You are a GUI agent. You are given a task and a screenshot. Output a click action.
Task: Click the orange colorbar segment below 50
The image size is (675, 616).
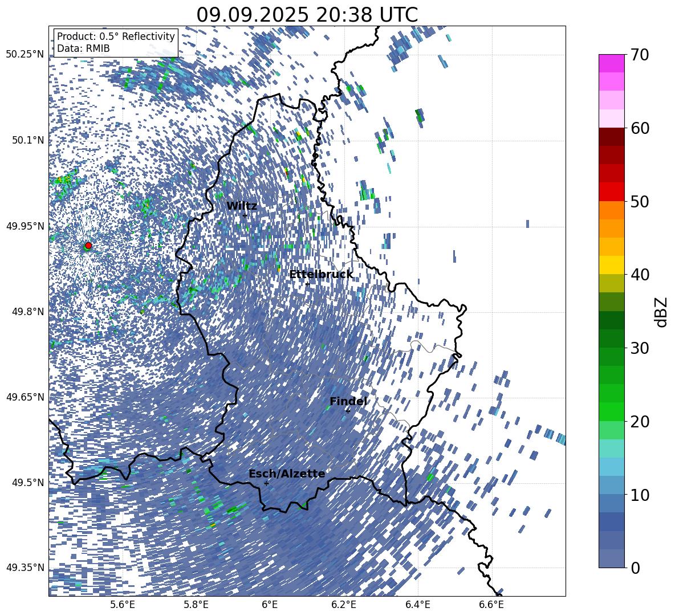(611, 210)
